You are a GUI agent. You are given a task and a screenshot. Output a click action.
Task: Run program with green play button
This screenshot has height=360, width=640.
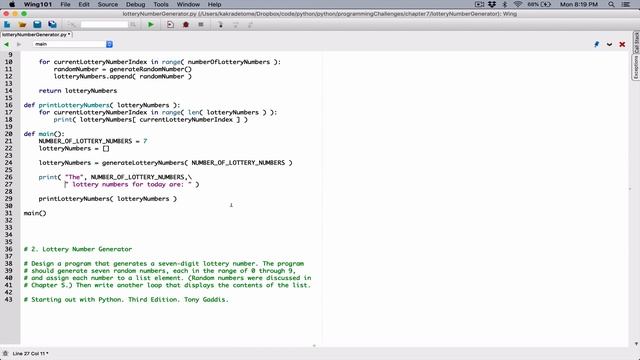tap(151, 24)
